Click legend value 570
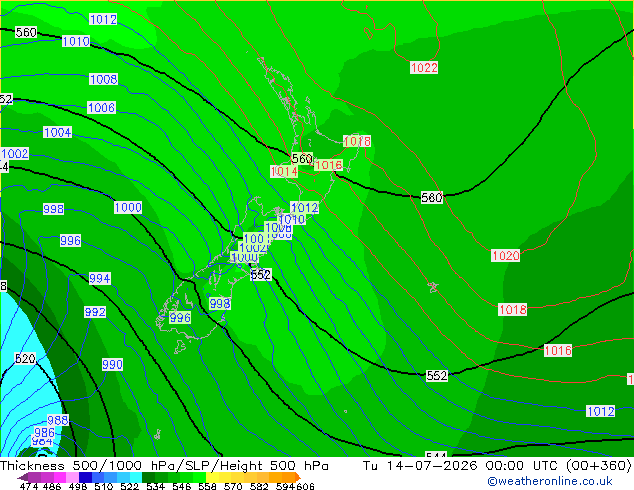This screenshot has width=634, height=490. pos(232,486)
